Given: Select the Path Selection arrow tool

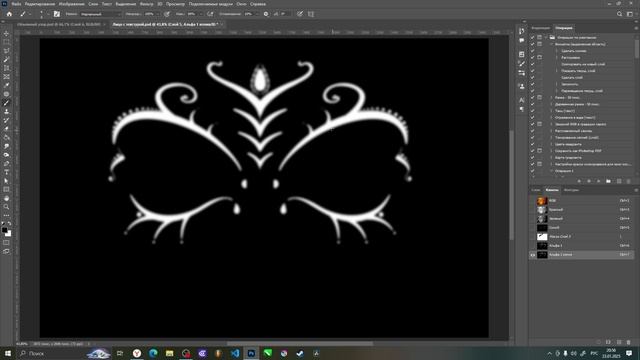Looking at the screenshot, I should [6, 181].
